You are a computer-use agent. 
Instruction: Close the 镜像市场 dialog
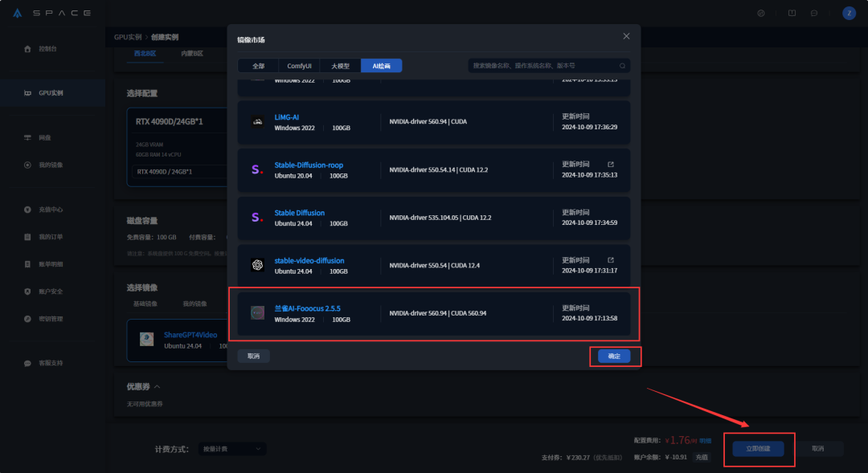point(626,36)
